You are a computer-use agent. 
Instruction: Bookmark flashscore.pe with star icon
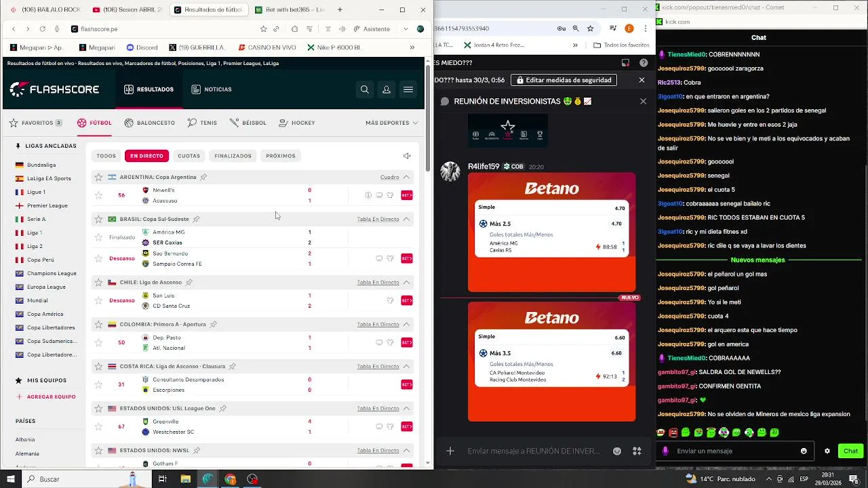pos(263,29)
